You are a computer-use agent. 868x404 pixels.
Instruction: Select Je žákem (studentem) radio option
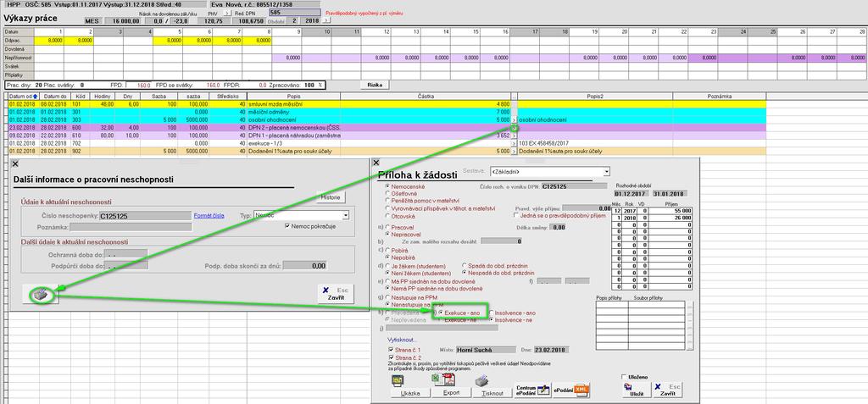[x=387, y=266]
